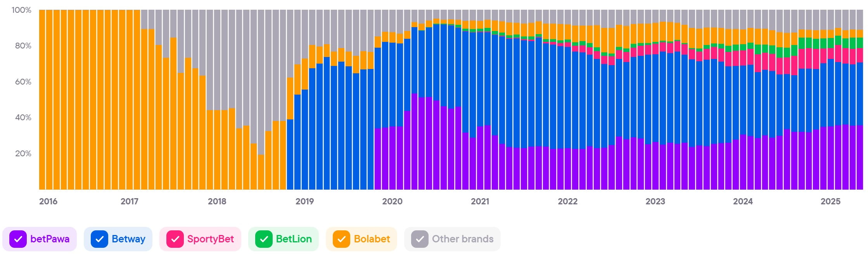
Task: Click the 2025 year label
Action: pos(830,201)
